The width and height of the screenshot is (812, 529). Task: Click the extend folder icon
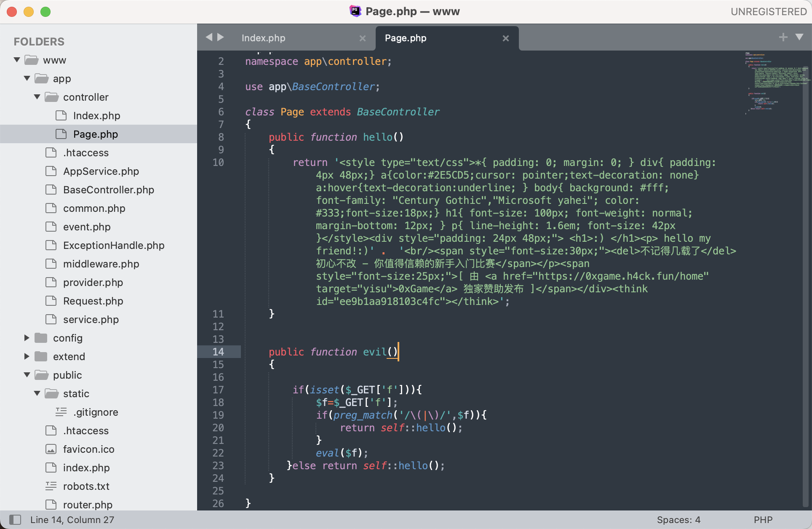[x=41, y=356]
